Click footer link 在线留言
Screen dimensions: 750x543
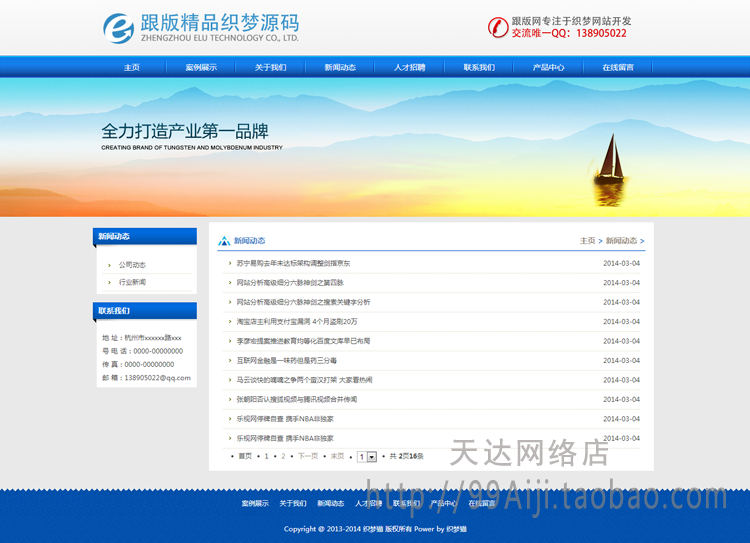click(482, 503)
